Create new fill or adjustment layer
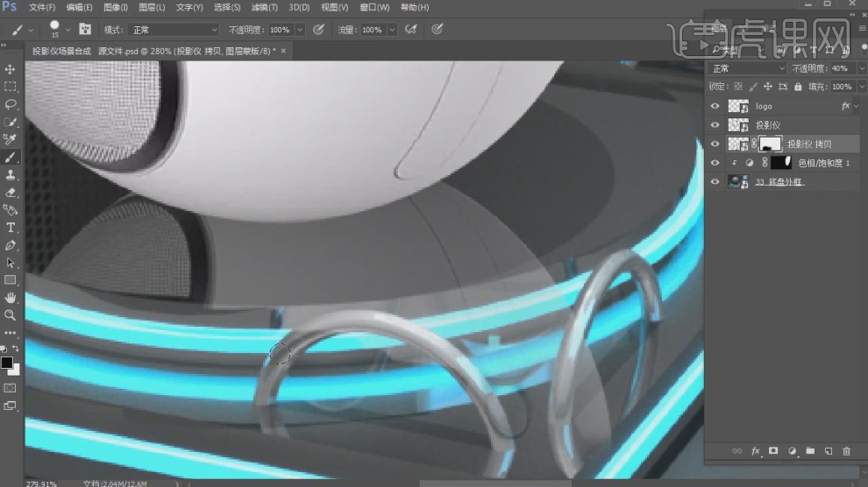Image resolution: width=868 pixels, height=487 pixels. (x=792, y=451)
